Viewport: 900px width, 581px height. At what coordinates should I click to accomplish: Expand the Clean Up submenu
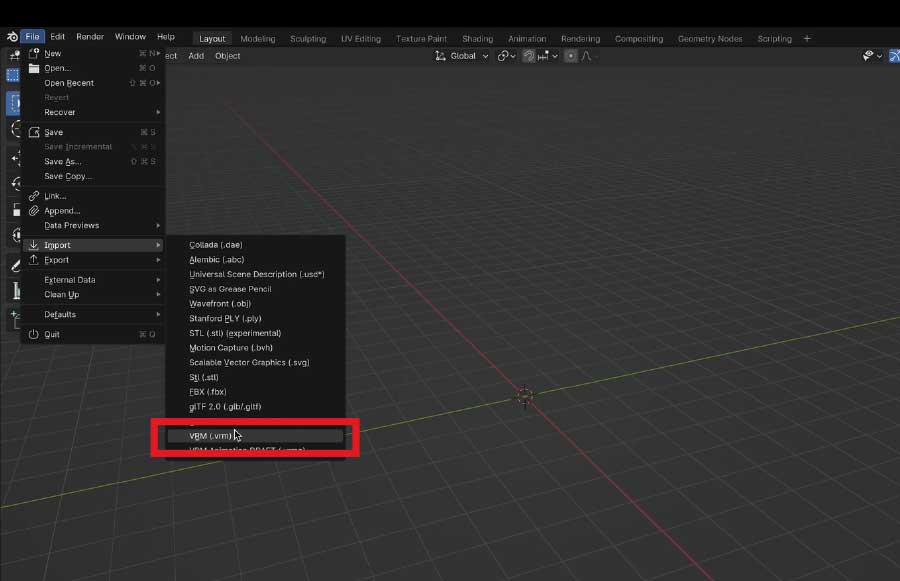(x=92, y=294)
